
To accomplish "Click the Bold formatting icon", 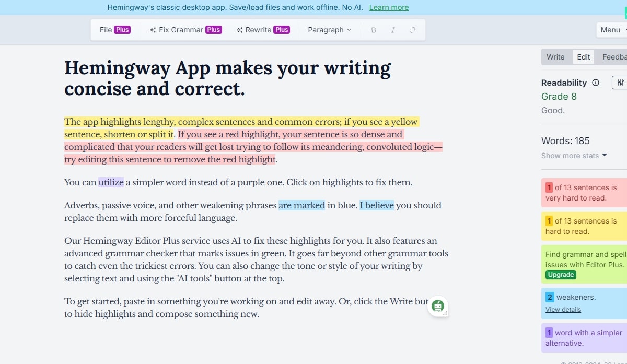I will pos(374,30).
